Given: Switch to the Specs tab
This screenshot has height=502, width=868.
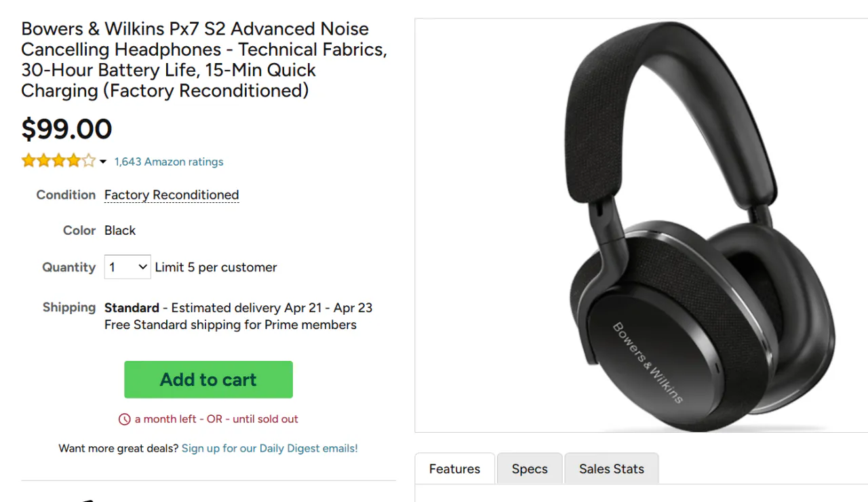Looking at the screenshot, I should (x=529, y=468).
